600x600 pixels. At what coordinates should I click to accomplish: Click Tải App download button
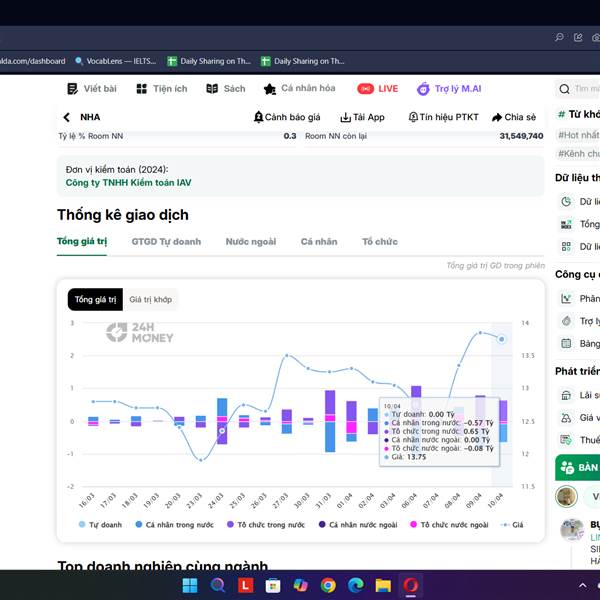[x=362, y=117]
